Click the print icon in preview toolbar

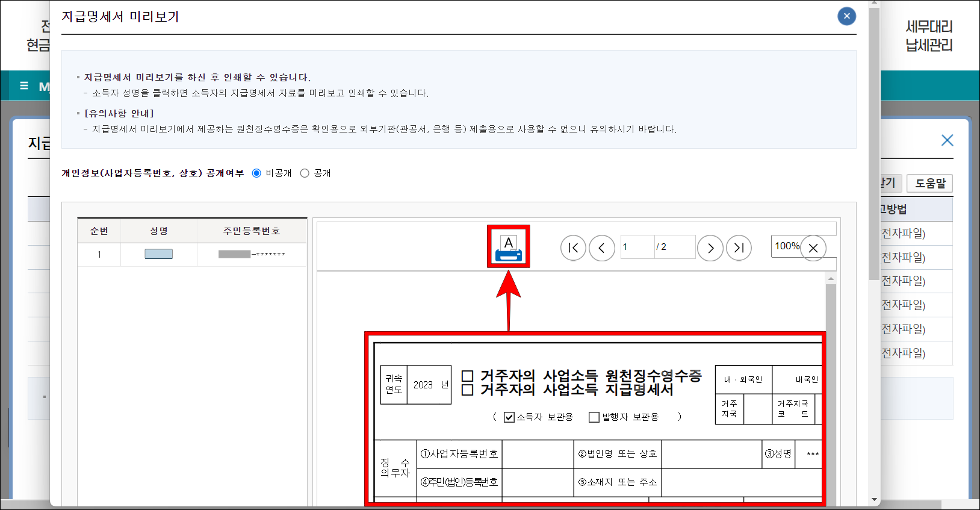click(509, 247)
